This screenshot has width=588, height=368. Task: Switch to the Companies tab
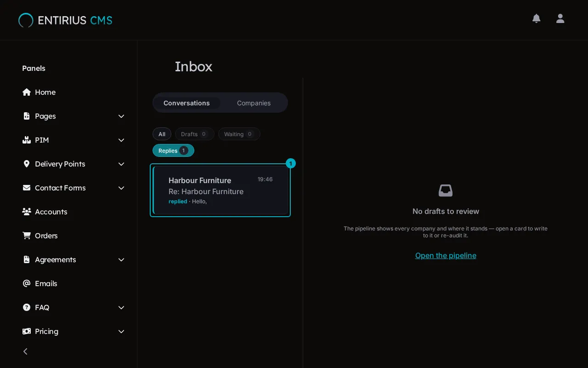point(254,103)
